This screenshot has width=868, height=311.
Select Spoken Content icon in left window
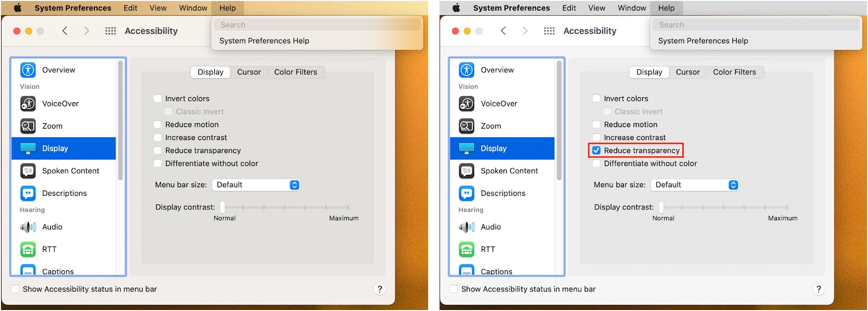[28, 171]
